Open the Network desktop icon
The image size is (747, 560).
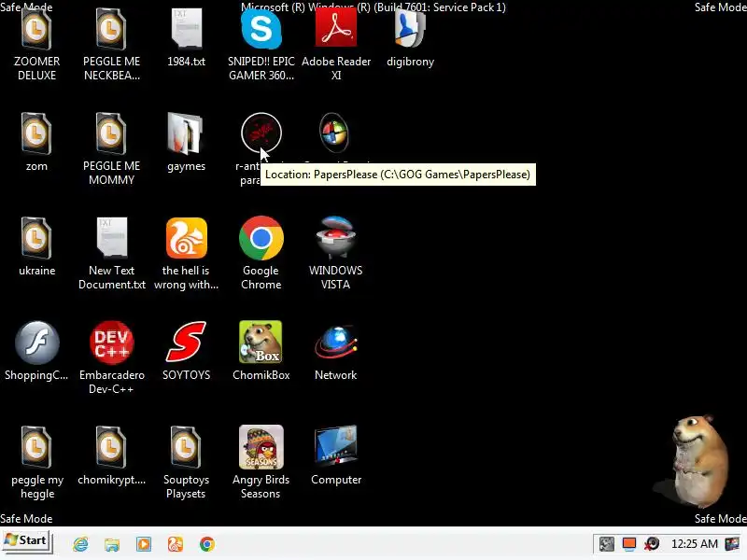click(x=336, y=342)
